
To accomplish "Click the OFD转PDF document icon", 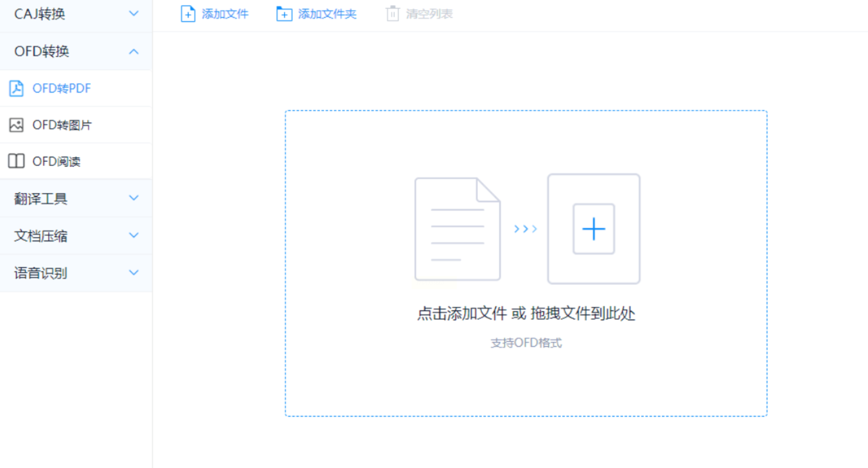I will click(17, 88).
